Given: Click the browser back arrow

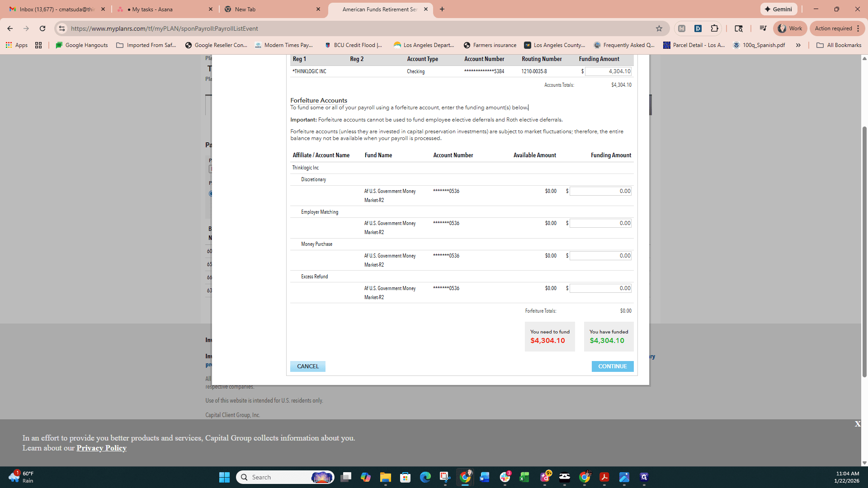Looking at the screenshot, I should pyautogui.click(x=10, y=28).
